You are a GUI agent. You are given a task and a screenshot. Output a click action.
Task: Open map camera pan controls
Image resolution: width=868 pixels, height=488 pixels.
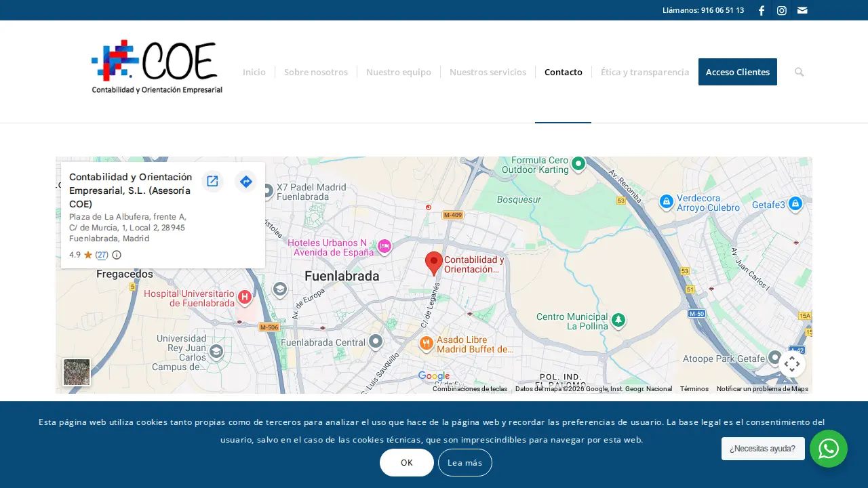[x=792, y=364]
